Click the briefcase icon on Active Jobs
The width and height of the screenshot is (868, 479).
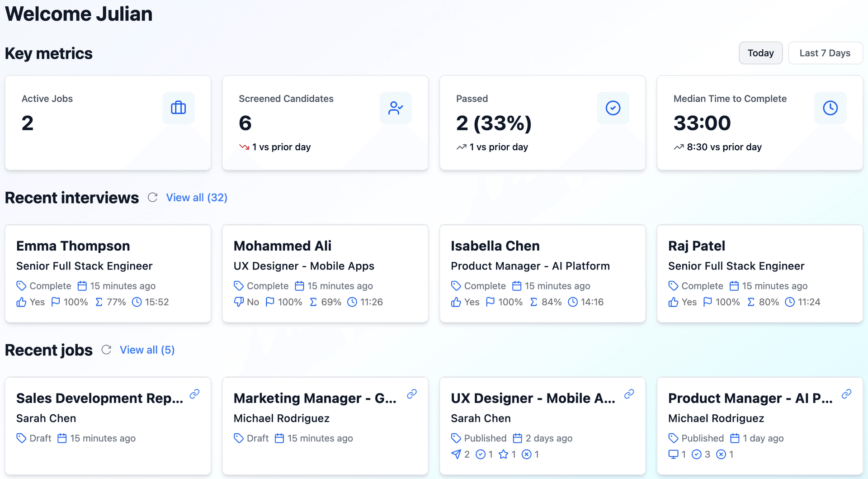tap(178, 108)
